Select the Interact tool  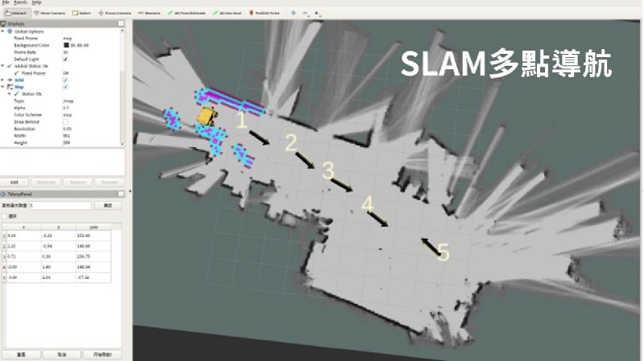pyautogui.click(x=16, y=13)
